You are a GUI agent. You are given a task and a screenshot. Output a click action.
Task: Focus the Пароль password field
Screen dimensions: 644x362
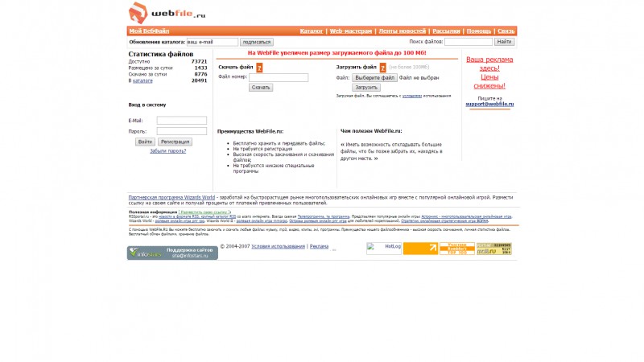point(182,131)
